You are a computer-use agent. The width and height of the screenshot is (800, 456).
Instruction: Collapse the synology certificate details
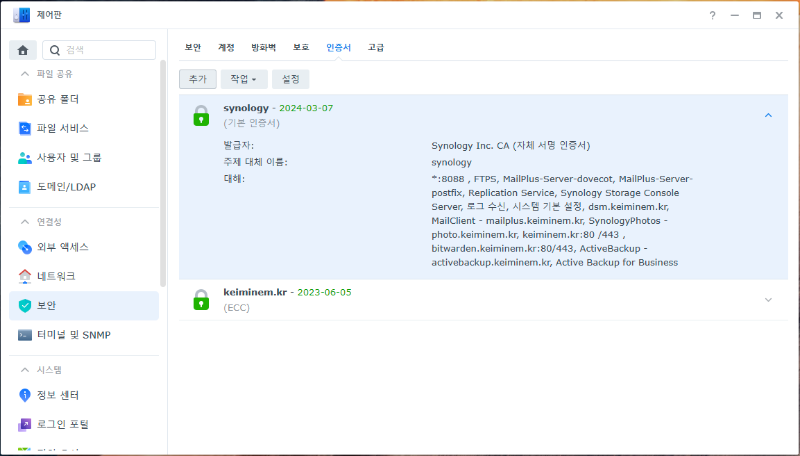(768, 115)
